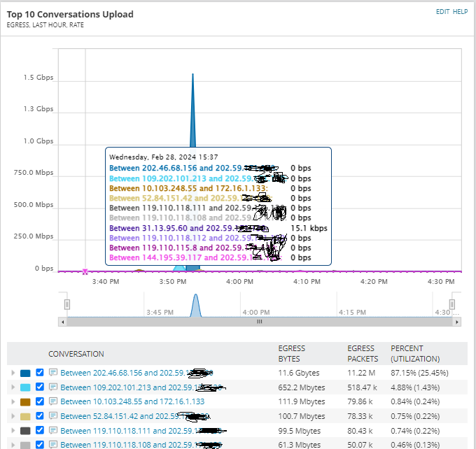Click left arrow of chart scrollbar

coord(62,322)
